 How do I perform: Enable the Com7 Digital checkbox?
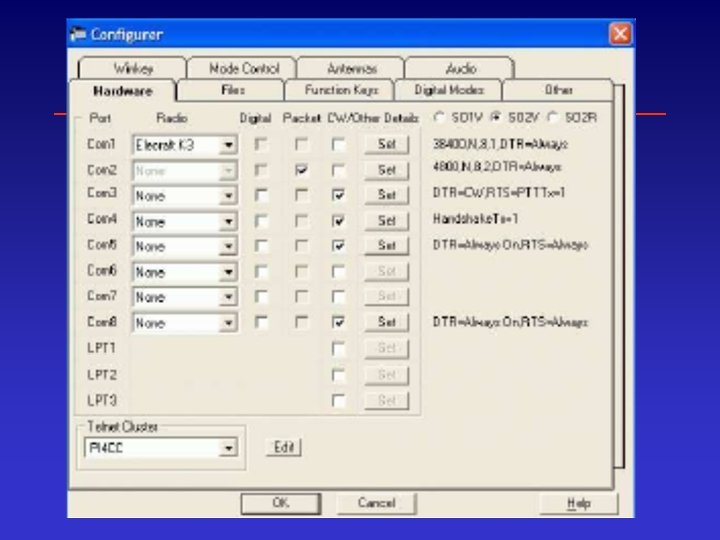click(261, 297)
